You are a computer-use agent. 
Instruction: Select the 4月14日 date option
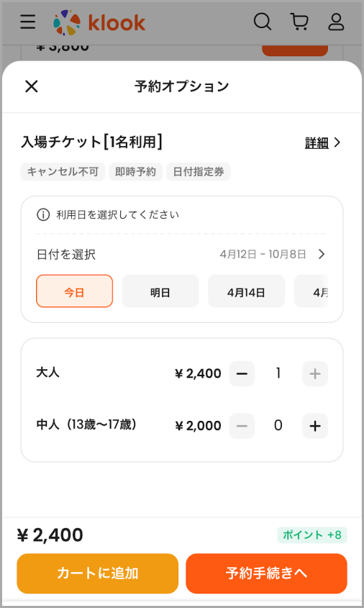point(247,291)
